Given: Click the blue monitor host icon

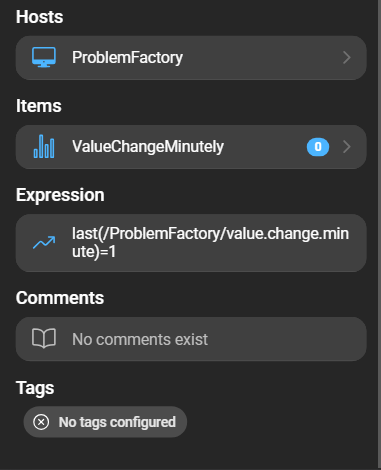Looking at the screenshot, I should tap(44, 57).
